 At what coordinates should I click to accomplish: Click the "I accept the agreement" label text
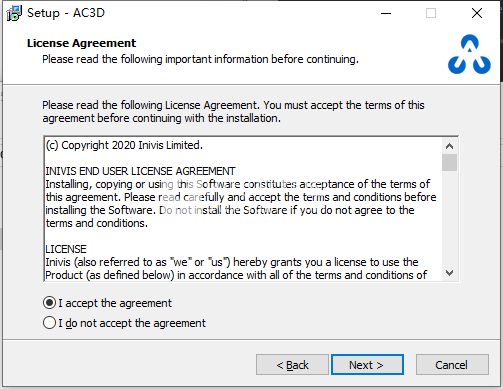[115, 303]
